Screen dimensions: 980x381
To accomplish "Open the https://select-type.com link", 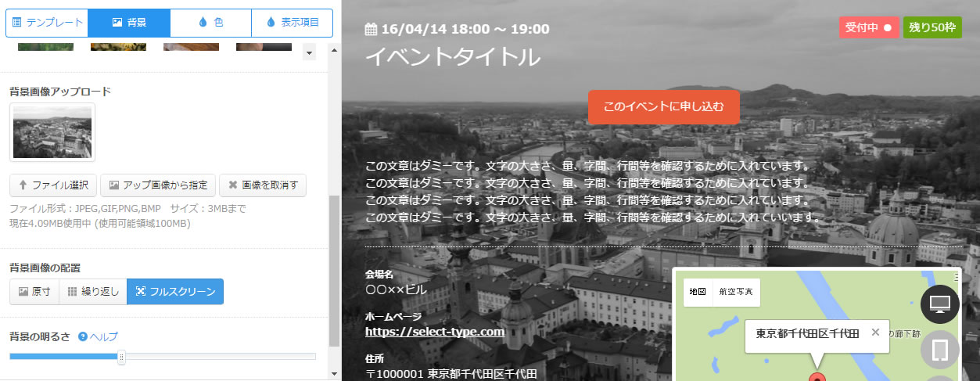I will [x=435, y=332].
